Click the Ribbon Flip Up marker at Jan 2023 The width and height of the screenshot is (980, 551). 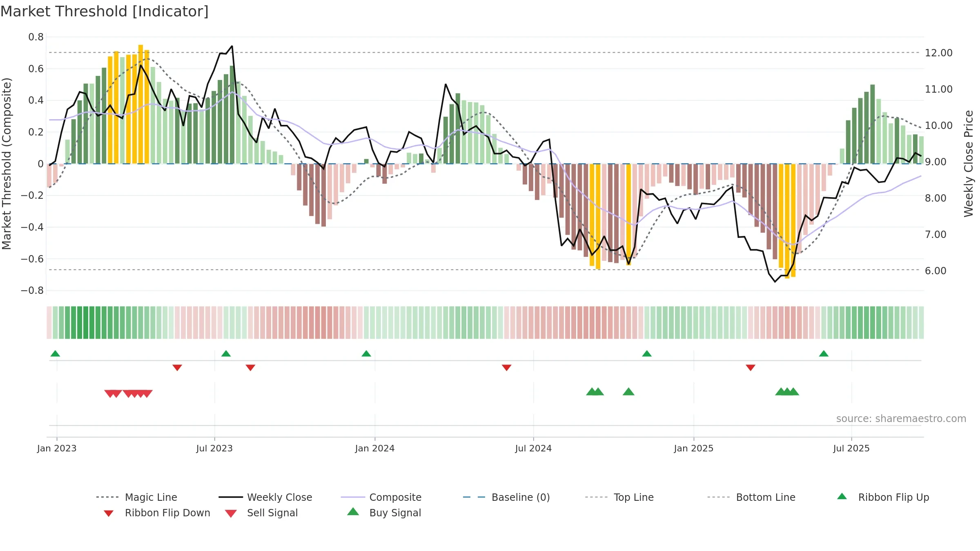coord(55,353)
